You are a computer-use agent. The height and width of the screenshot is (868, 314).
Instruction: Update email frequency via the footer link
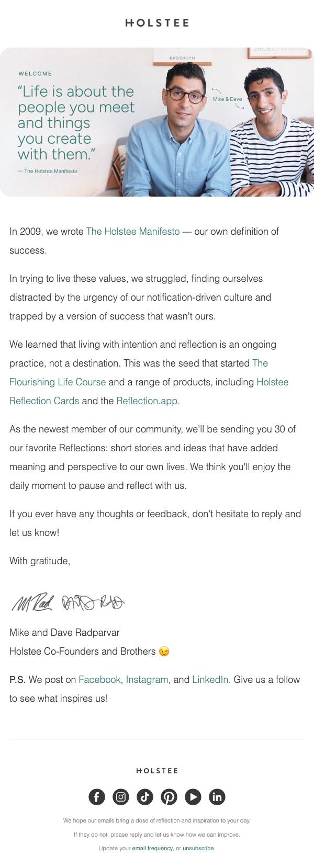152,848
